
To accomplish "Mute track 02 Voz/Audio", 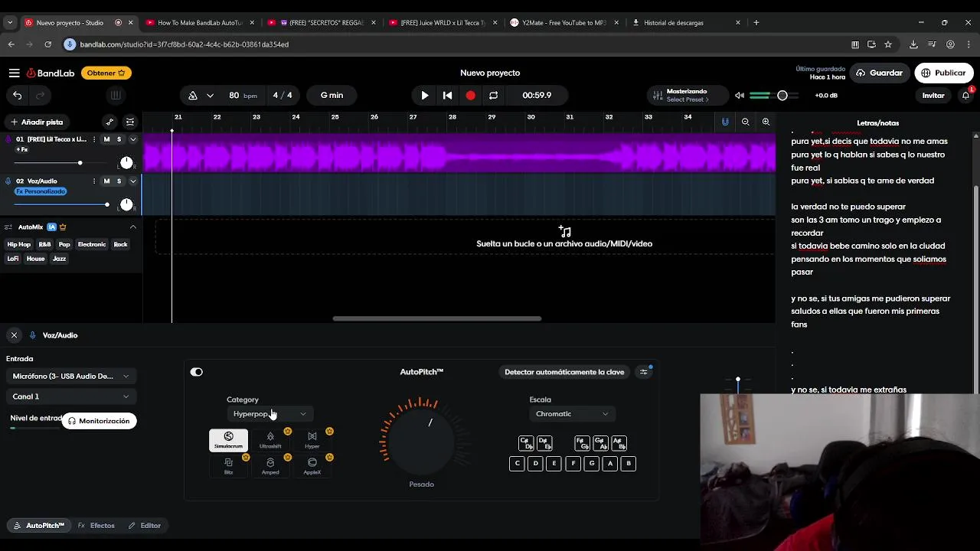I will coord(106,181).
